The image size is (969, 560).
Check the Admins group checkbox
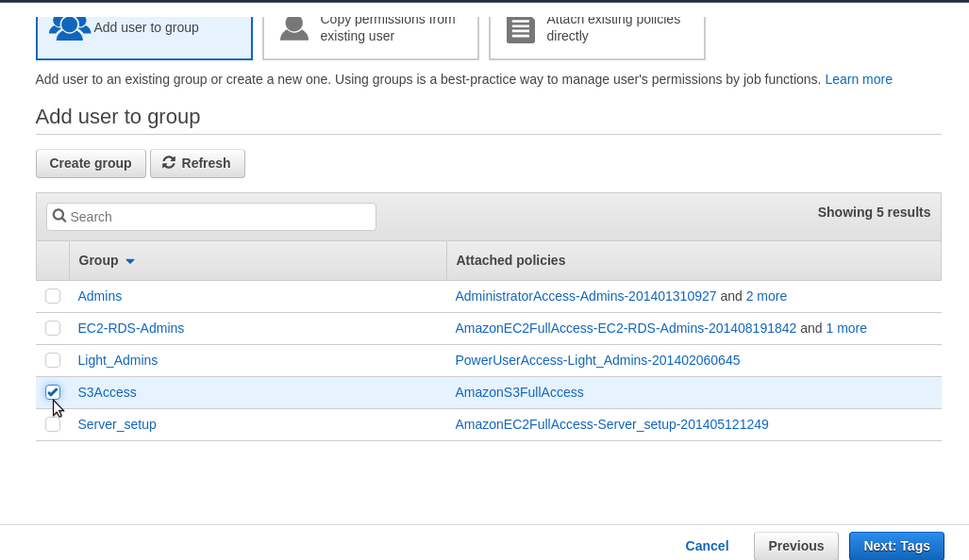53,296
